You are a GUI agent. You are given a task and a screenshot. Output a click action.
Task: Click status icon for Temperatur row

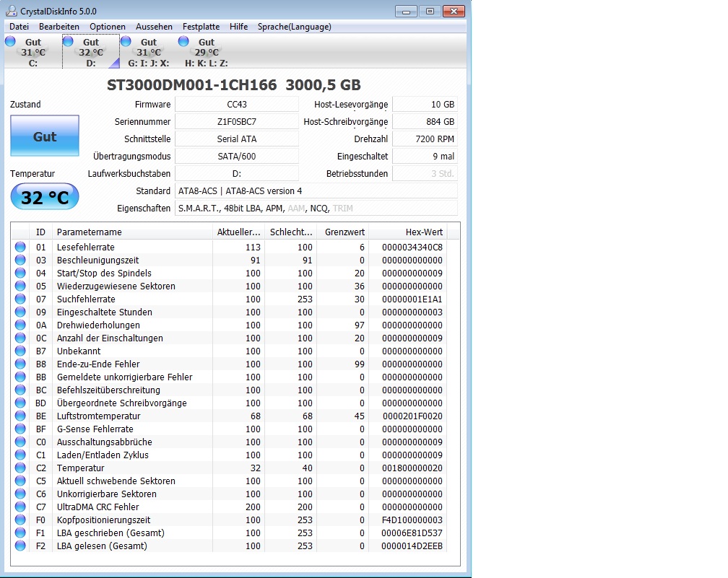pos(20,468)
